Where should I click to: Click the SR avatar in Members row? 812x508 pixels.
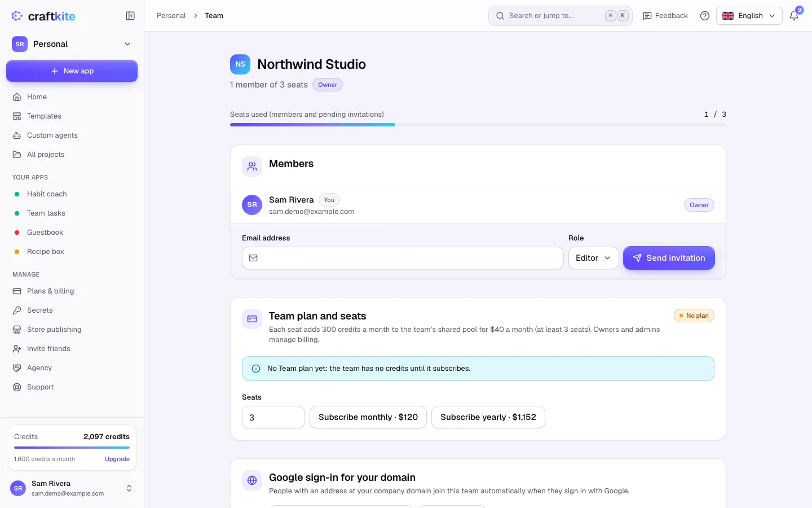pyautogui.click(x=252, y=205)
